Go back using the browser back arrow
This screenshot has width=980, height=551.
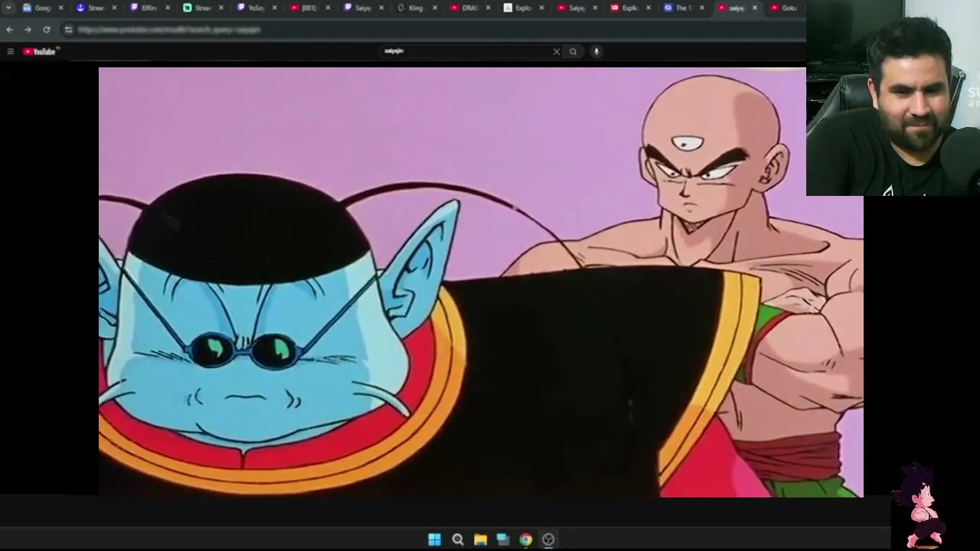pyautogui.click(x=9, y=29)
